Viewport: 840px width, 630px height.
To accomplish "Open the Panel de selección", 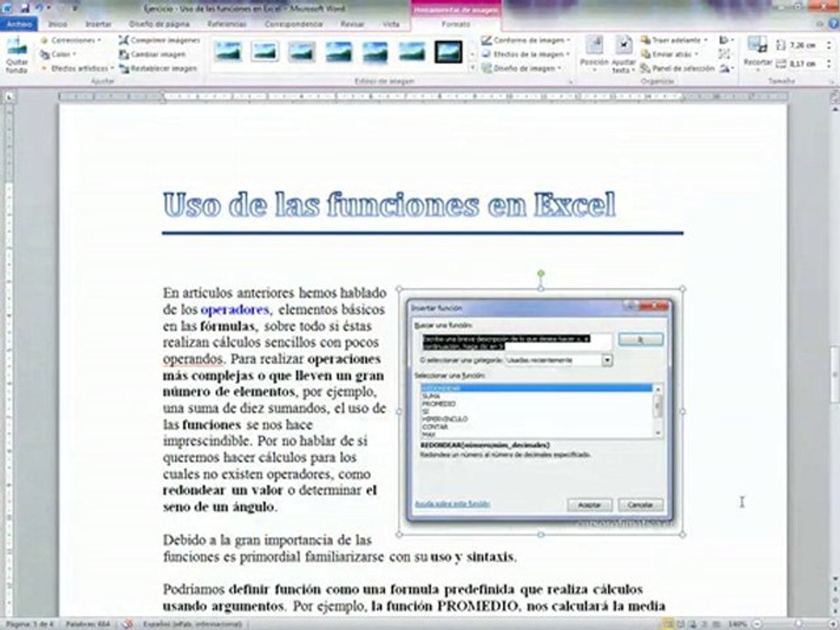I will [677, 68].
